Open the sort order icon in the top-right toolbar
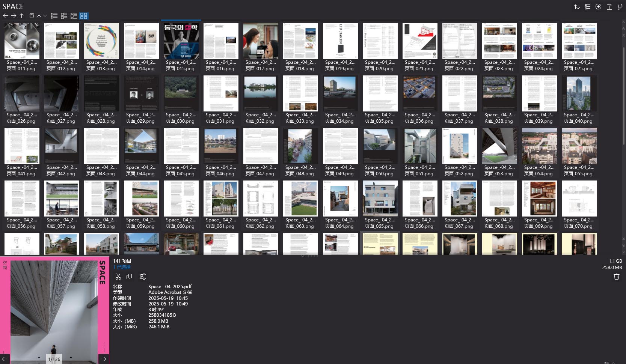This screenshot has height=364, width=626. point(577,7)
